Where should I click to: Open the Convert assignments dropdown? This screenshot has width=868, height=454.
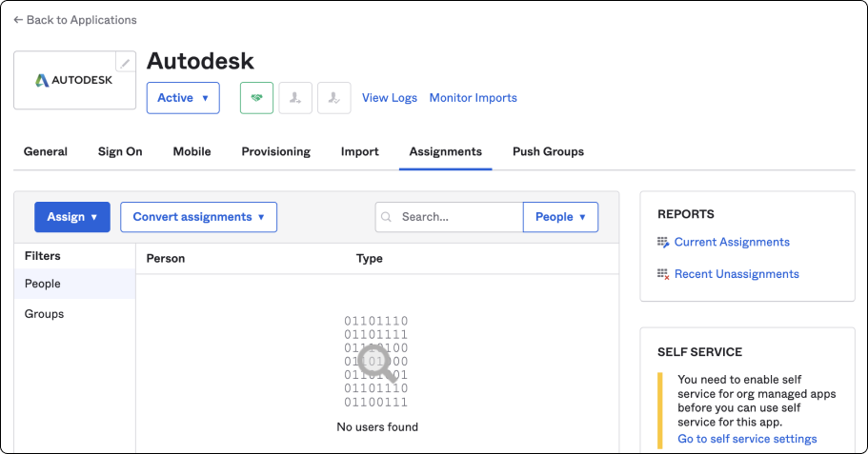coord(198,217)
